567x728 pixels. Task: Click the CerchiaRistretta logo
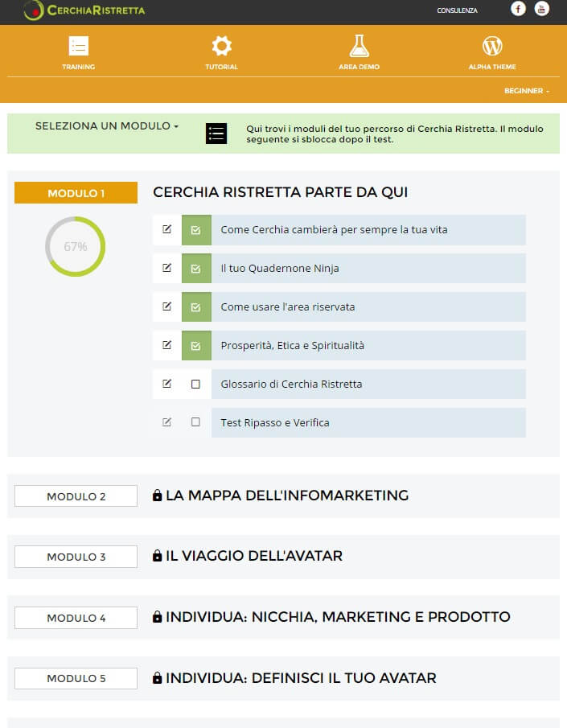click(x=84, y=10)
